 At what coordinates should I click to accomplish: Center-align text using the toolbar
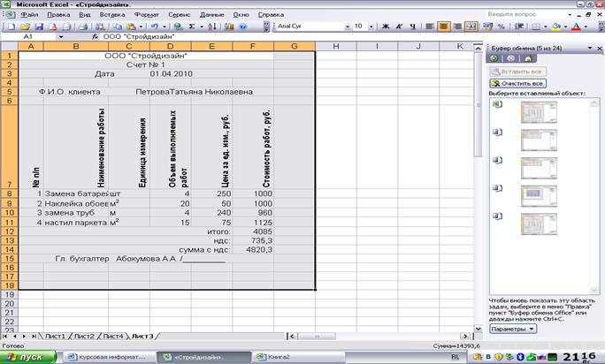click(441, 27)
